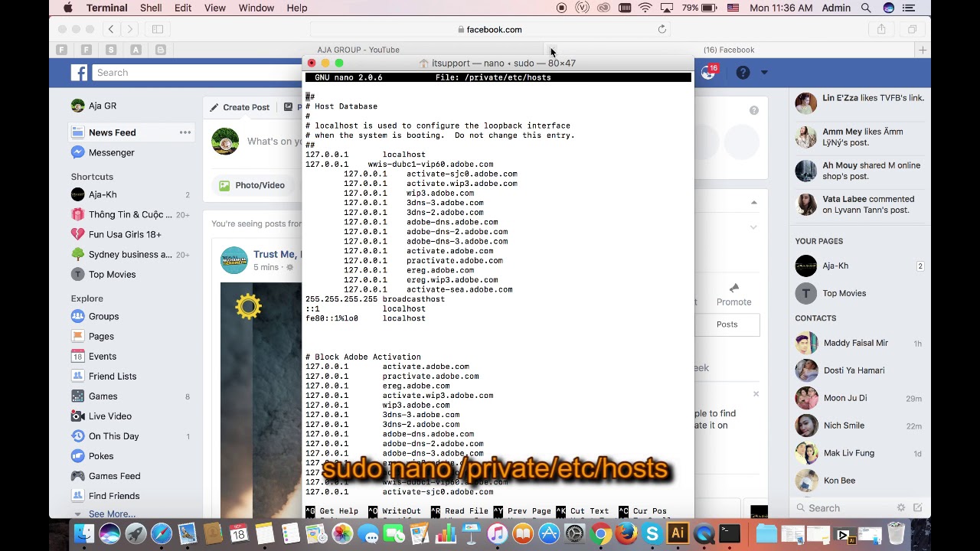
Task: Click Promote button on page panel
Action: click(x=733, y=295)
